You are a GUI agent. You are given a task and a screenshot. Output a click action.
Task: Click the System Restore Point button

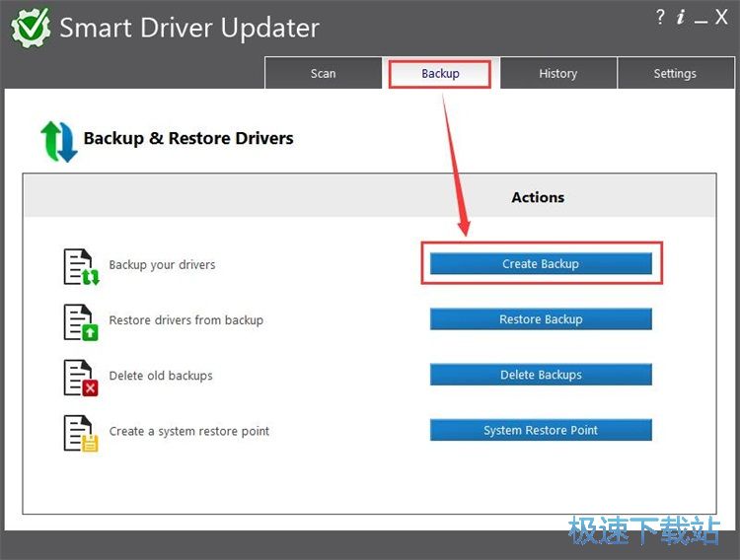(541, 430)
